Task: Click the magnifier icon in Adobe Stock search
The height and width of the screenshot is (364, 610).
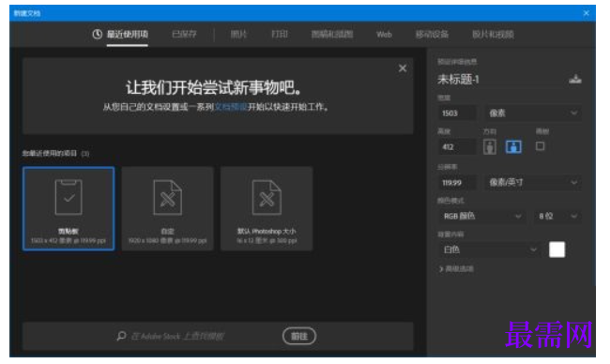Action: coord(121,336)
